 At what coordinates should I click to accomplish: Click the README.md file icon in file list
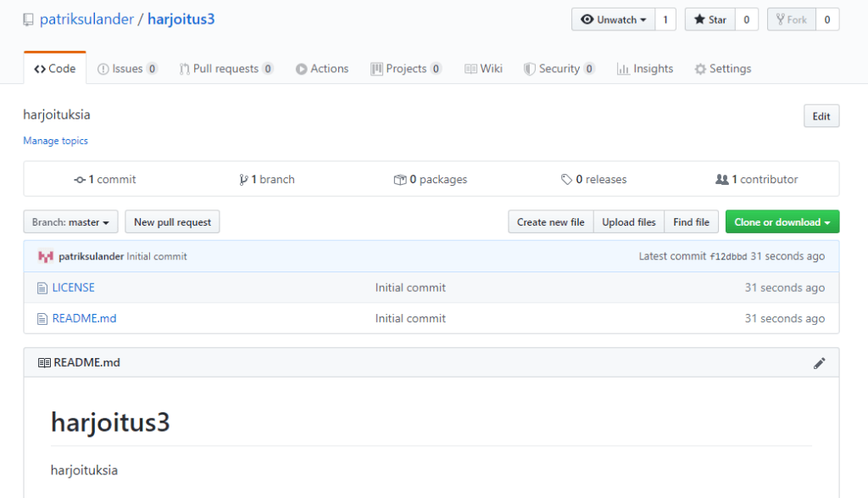pos(42,319)
